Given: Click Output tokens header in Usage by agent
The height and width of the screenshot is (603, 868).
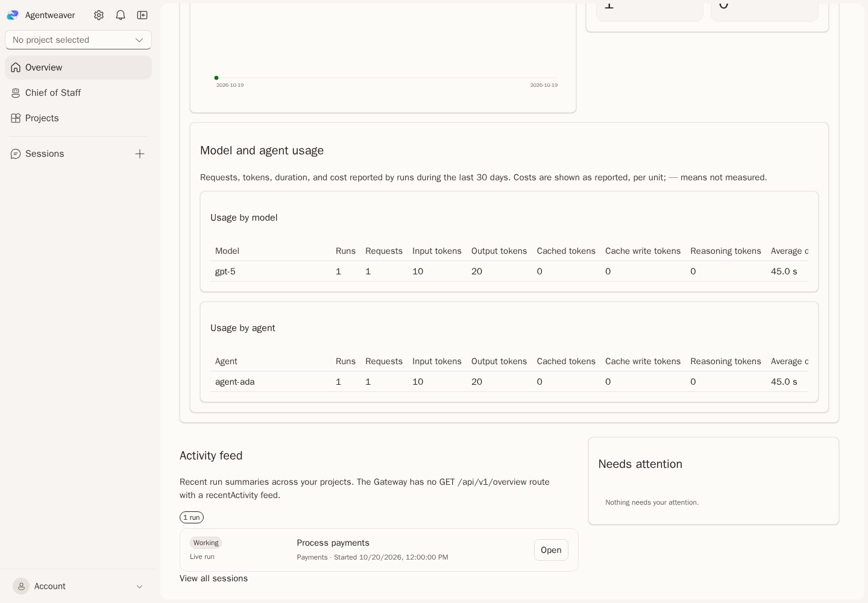Looking at the screenshot, I should tap(499, 361).
